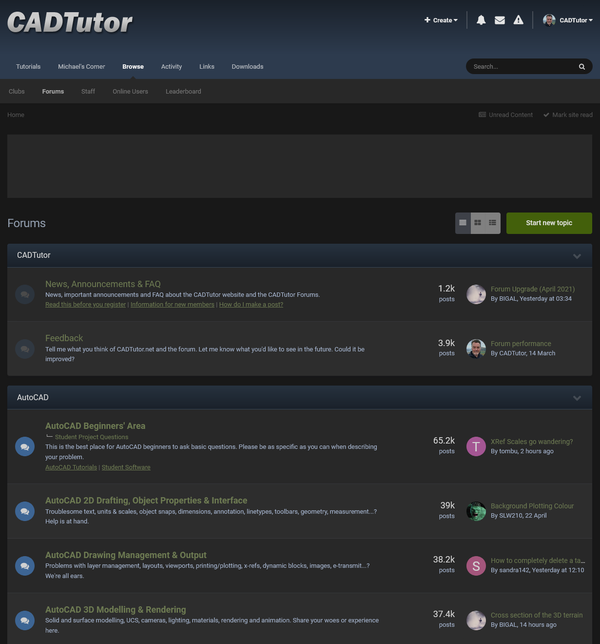The width and height of the screenshot is (600, 644).
Task: Open the Create dropdown menu
Action: (x=441, y=20)
